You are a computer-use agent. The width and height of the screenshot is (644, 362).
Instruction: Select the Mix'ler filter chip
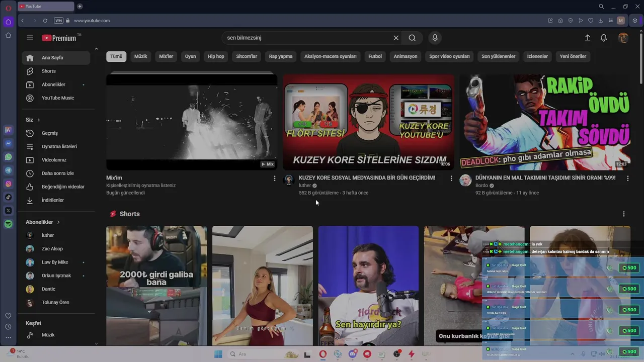click(x=166, y=56)
